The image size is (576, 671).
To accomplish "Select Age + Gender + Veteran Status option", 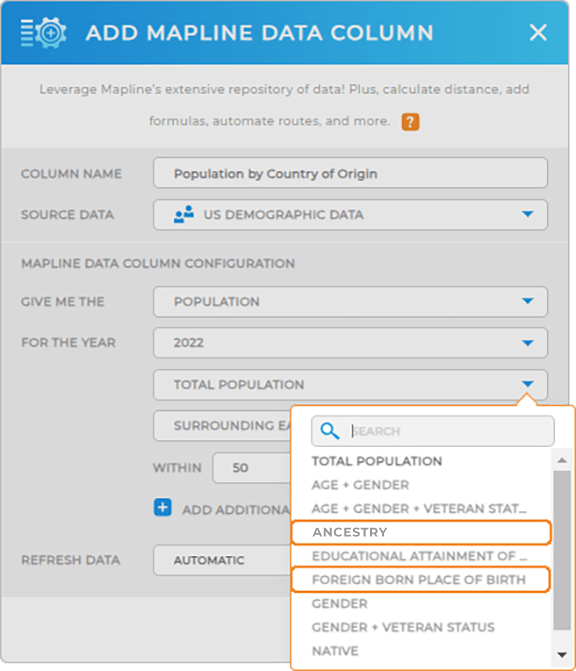I will click(419, 508).
